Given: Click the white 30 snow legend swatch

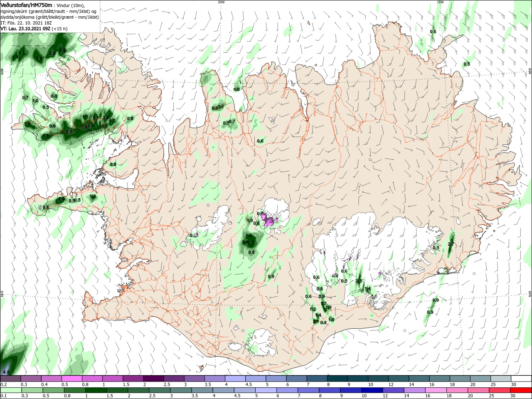Looking at the screenshot, I should pyautogui.click(x=521, y=379).
